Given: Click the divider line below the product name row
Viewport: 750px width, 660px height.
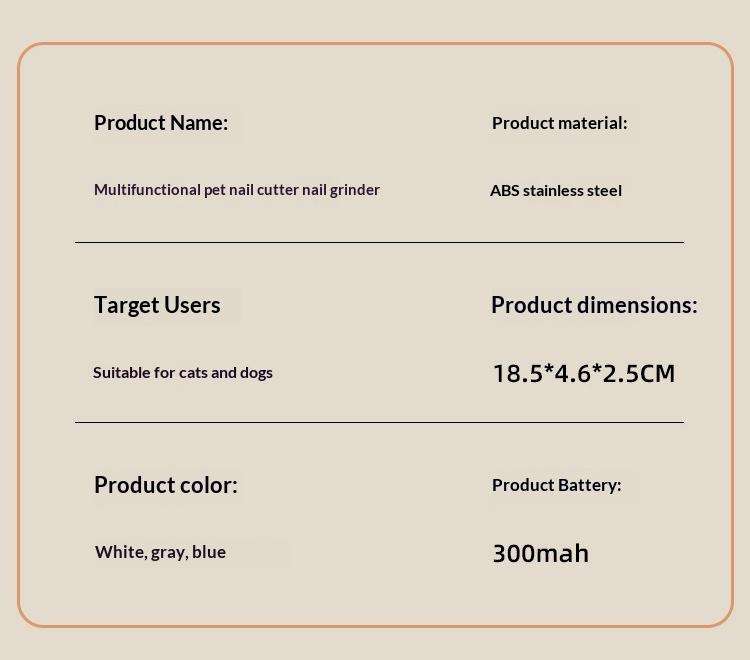Looking at the screenshot, I should (379, 242).
